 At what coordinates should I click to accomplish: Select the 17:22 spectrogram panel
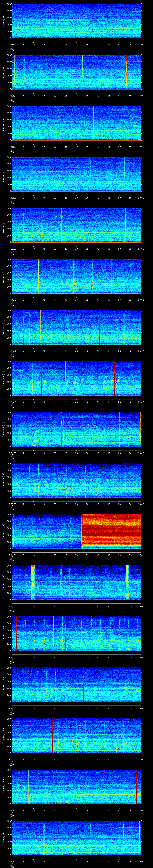point(76,327)
